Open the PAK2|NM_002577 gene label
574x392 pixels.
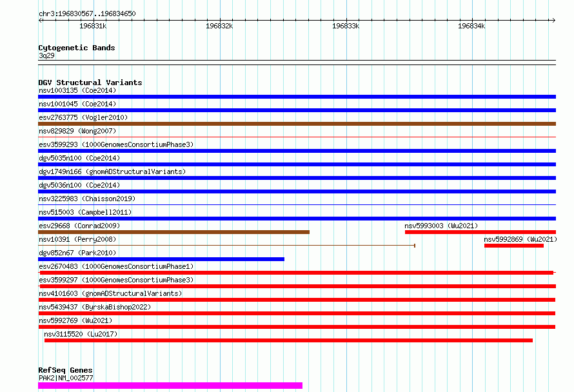tap(66, 378)
